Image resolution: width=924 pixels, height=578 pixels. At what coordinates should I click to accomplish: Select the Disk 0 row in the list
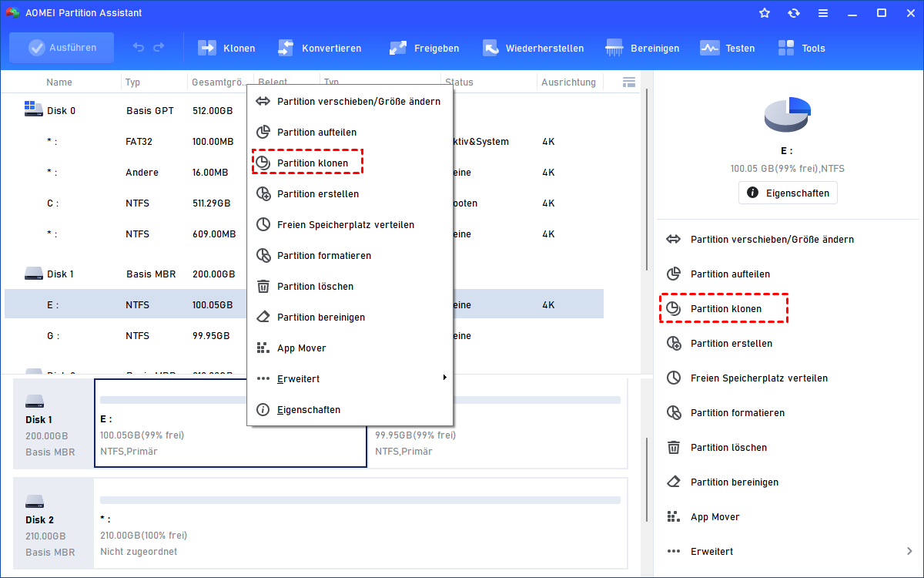point(304,110)
